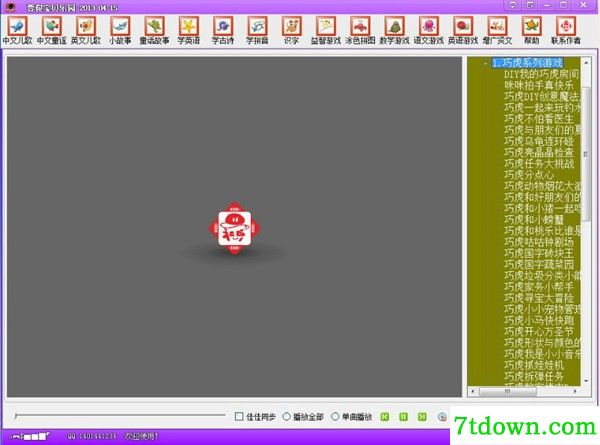The height and width of the screenshot is (445, 600).
Task: Click the playlist scroll-down arrow
Action: click(586, 381)
